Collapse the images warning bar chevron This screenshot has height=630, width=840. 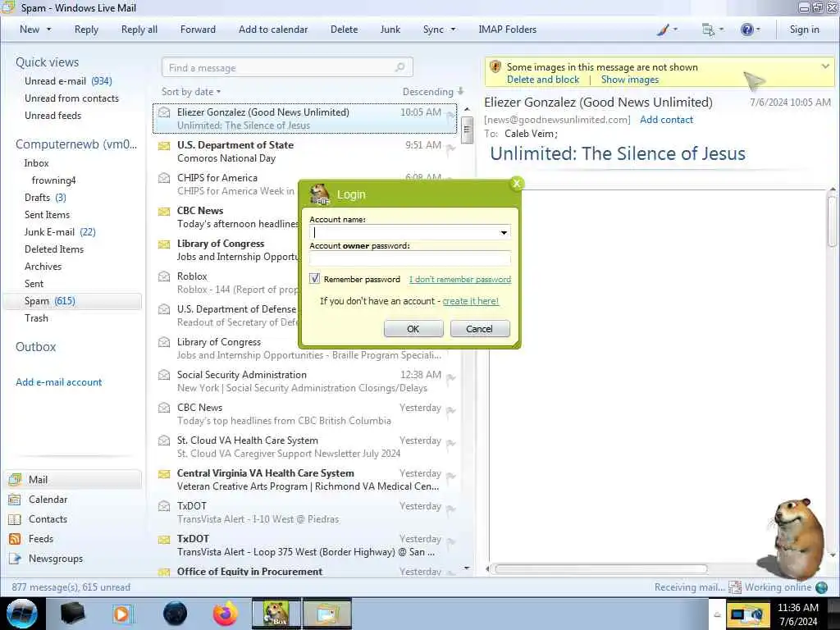coord(825,66)
